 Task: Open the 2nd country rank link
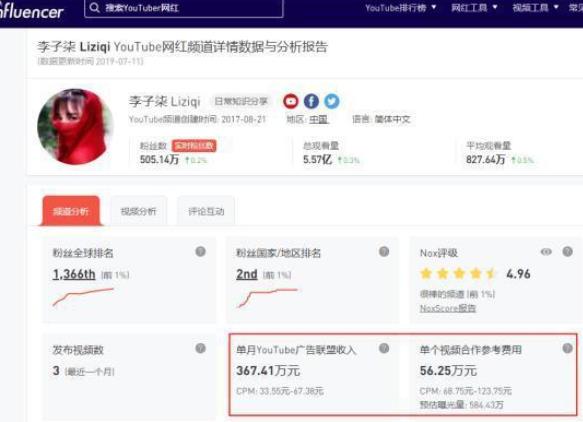[247, 274]
